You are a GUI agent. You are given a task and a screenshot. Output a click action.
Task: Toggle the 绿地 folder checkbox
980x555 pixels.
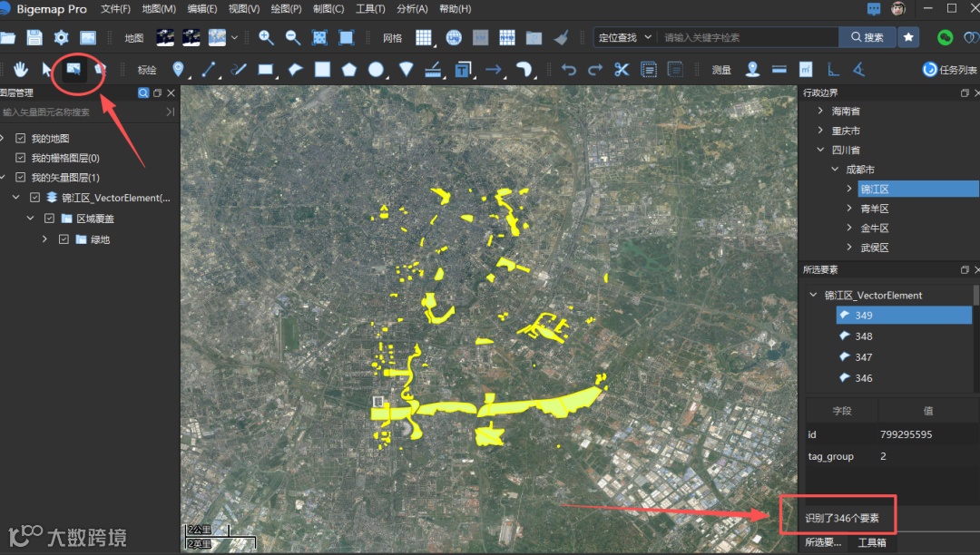click(x=64, y=239)
